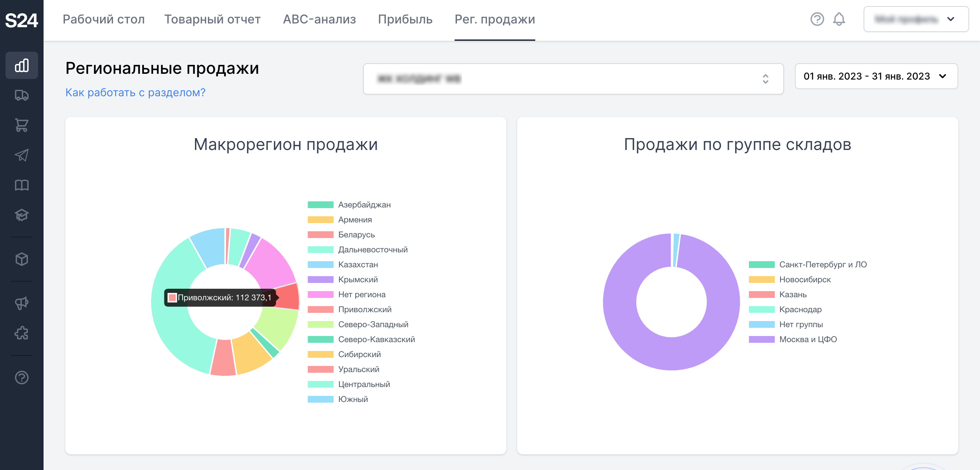Open the puzzle piece integrations icon
The height and width of the screenshot is (470, 980).
[22, 333]
